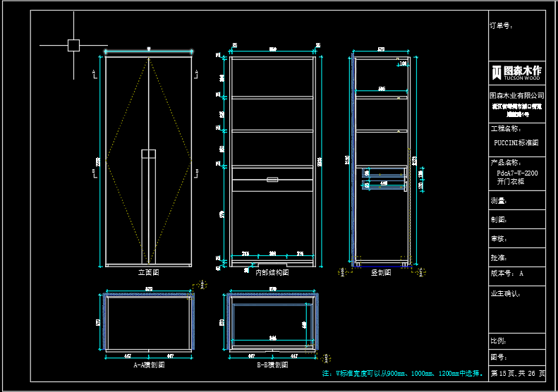This screenshot has width=558, height=392.
Task: Click the '制图:' title block label
Action: pyautogui.click(x=499, y=220)
